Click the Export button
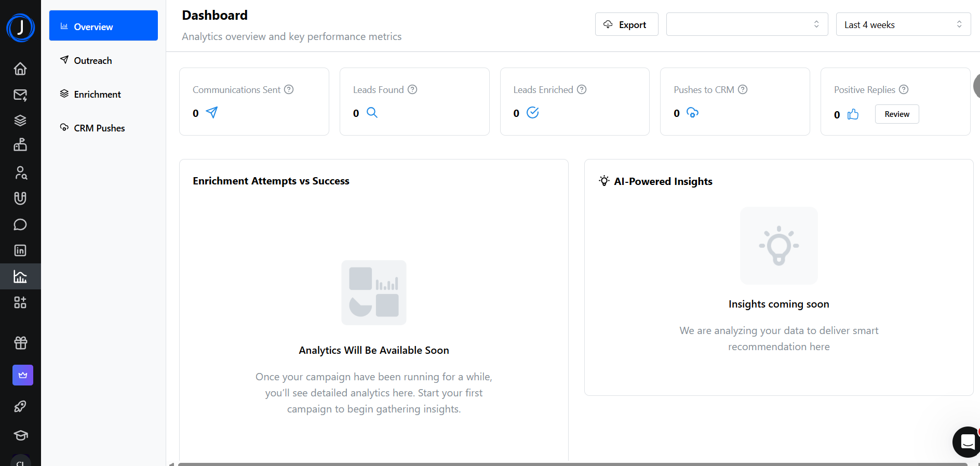 tap(626, 24)
